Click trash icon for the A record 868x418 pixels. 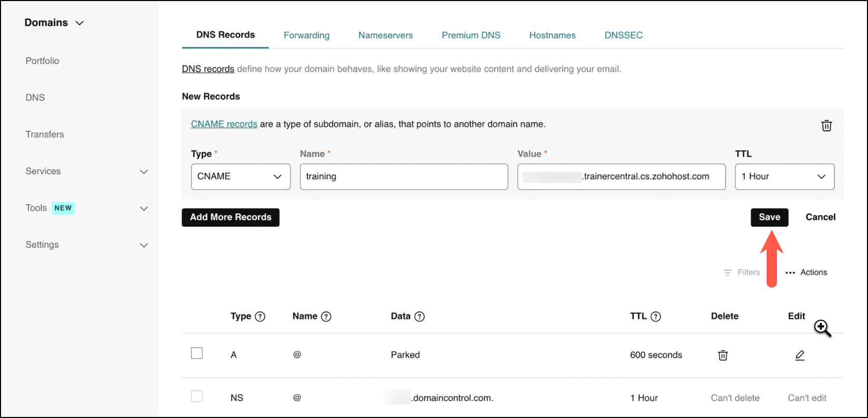[723, 355]
